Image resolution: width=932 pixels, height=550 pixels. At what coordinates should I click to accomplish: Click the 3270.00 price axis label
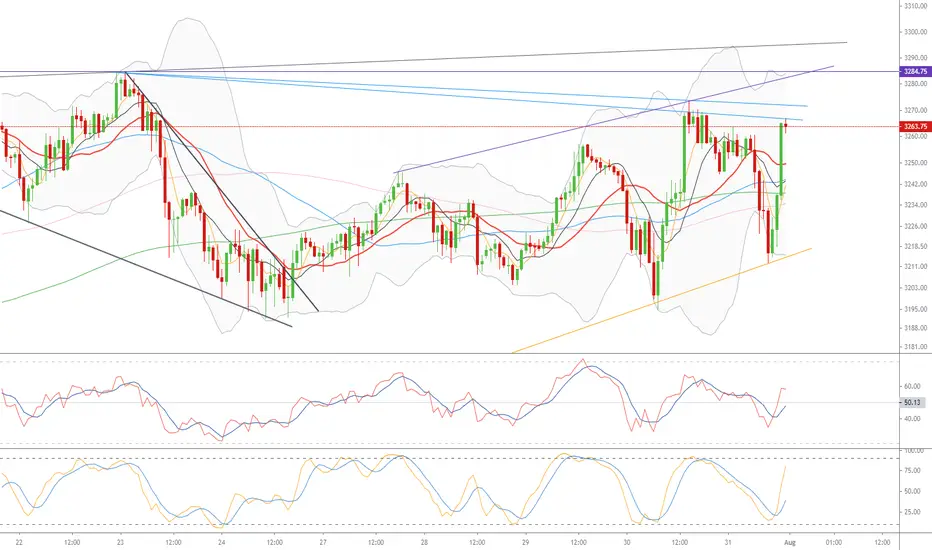coord(915,111)
